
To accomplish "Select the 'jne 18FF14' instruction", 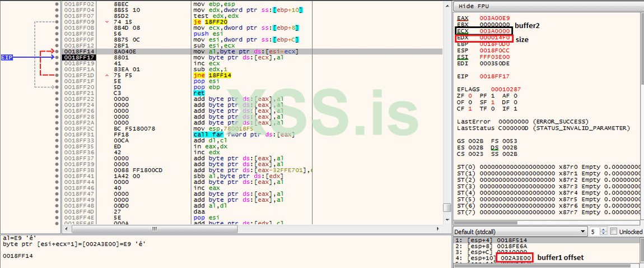I will coord(212,75).
